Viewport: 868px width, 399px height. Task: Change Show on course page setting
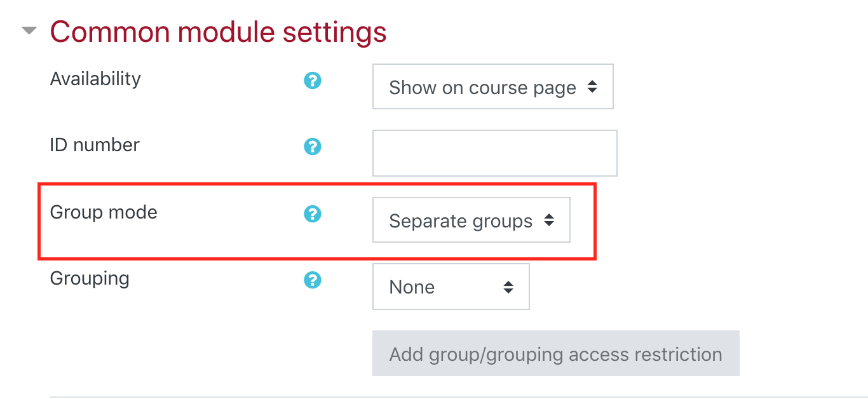pos(492,87)
